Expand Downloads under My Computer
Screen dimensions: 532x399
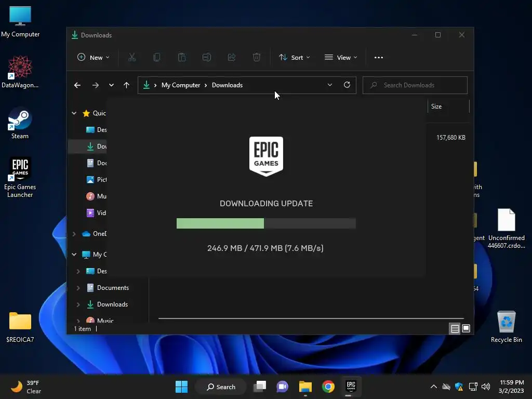[78, 304]
